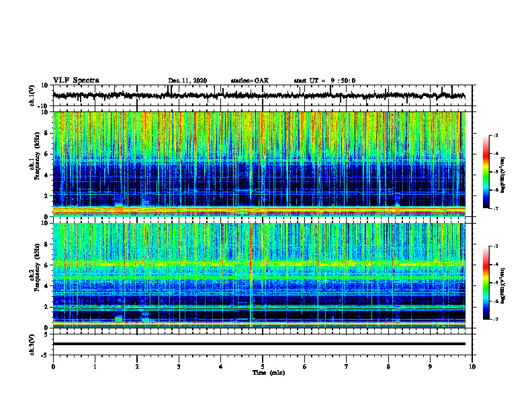
Task: Click the ch.1 waveform trace panel
Action: (x=263, y=95)
